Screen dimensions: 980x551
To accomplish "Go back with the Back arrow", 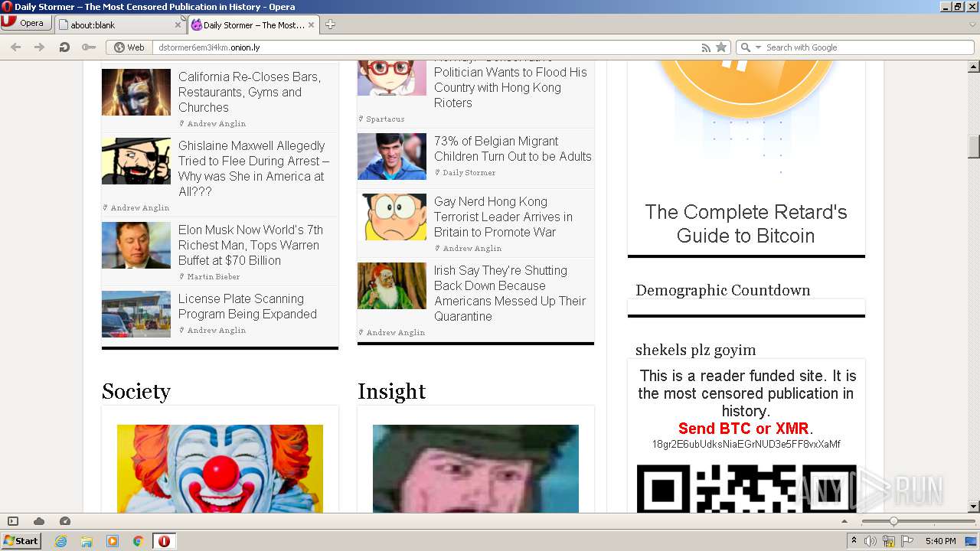I will pyautogui.click(x=15, y=47).
